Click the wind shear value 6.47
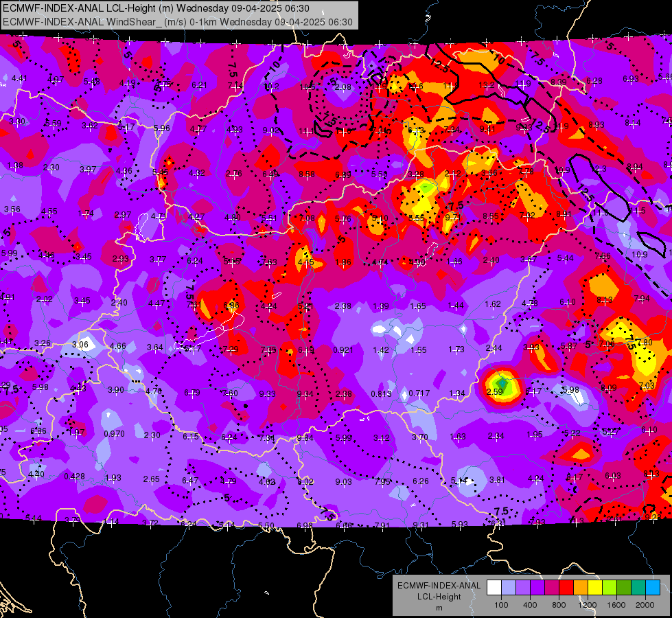 (x=190, y=481)
